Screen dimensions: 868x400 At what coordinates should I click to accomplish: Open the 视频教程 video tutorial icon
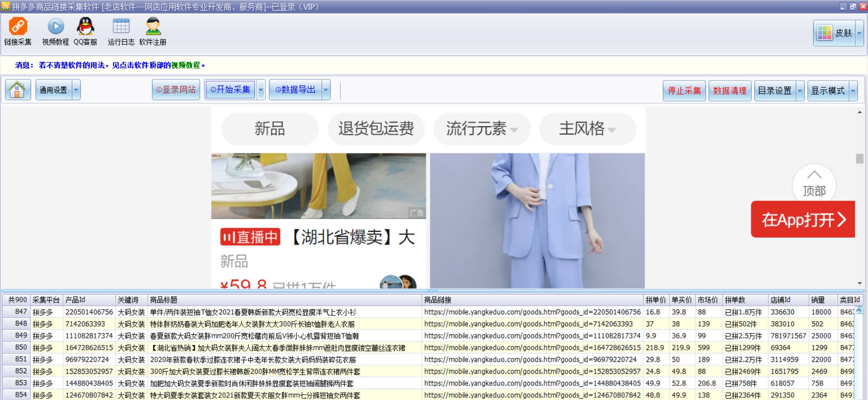pos(56,27)
